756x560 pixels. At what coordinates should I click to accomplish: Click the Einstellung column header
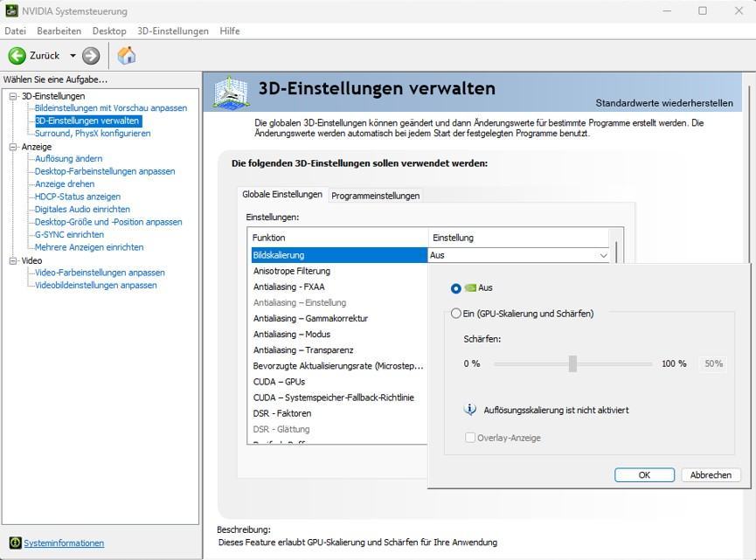coord(519,238)
